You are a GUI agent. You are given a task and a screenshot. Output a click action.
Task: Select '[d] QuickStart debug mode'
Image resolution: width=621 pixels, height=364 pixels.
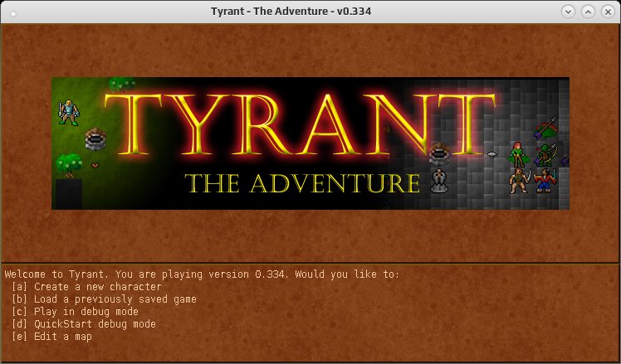click(x=84, y=324)
